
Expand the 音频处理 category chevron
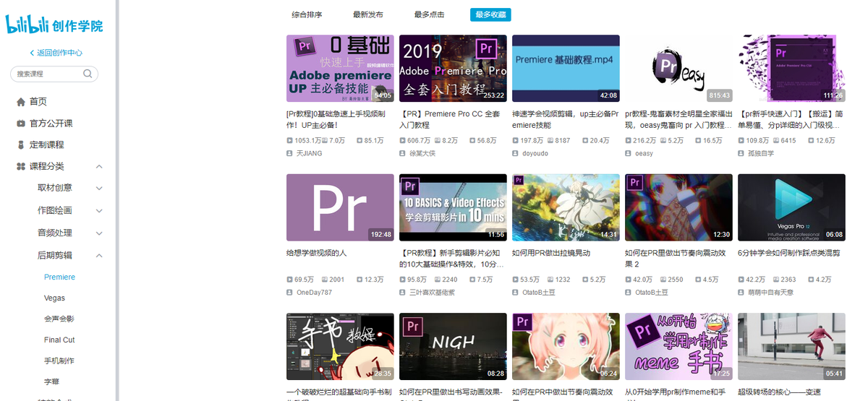(99, 233)
